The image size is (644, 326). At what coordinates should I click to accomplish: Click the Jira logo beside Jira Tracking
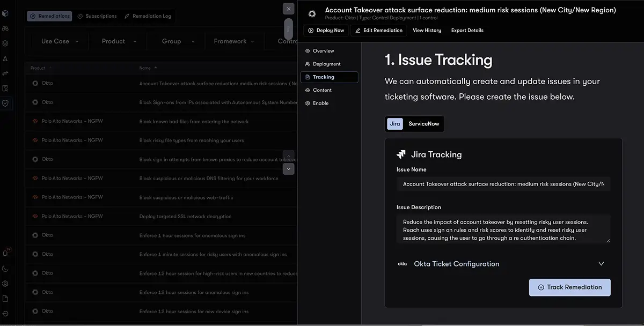(x=401, y=154)
